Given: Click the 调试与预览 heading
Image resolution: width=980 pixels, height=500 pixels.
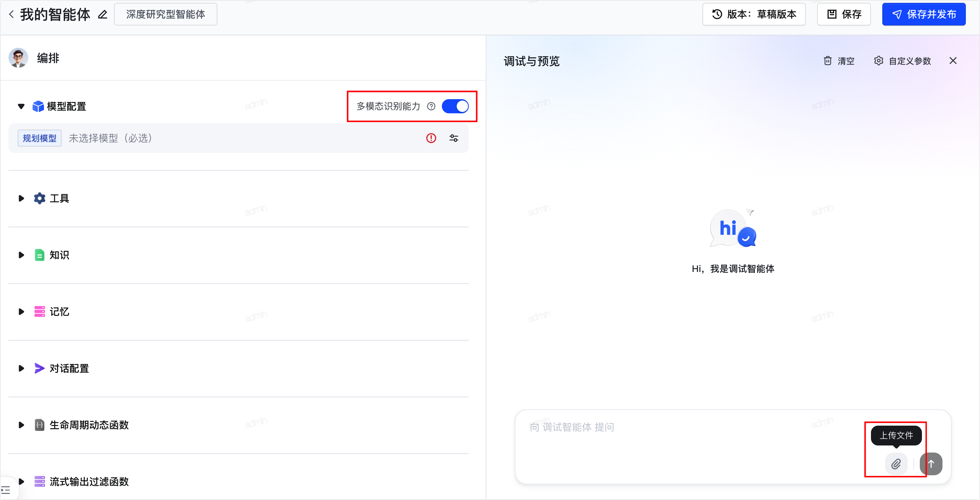Looking at the screenshot, I should (531, 61).
